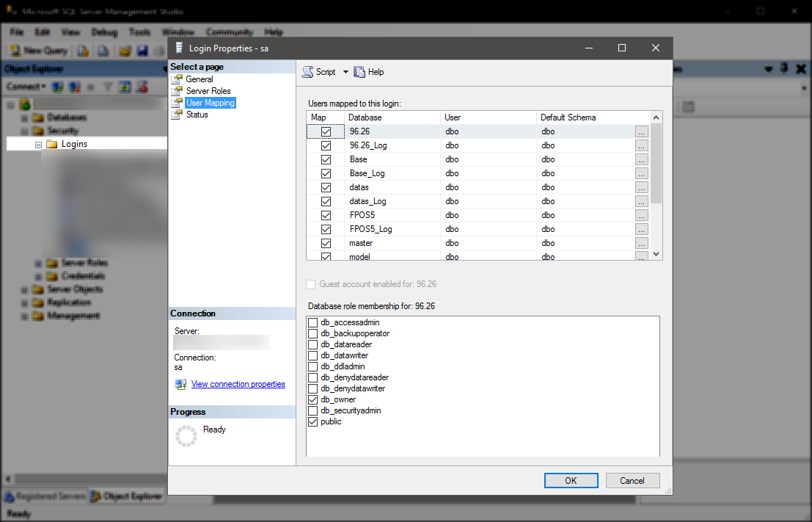Toggle Map checkbox for FPOS5 database

326,216
